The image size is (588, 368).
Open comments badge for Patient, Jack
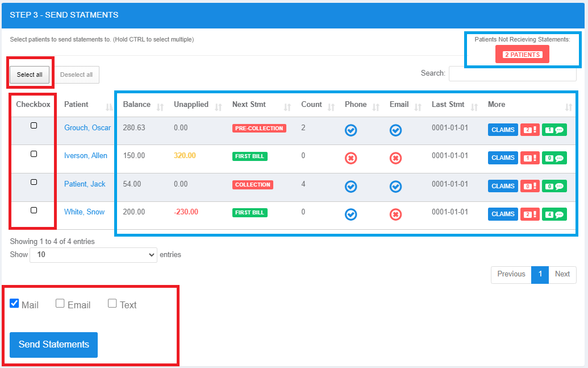click(554, 186)
